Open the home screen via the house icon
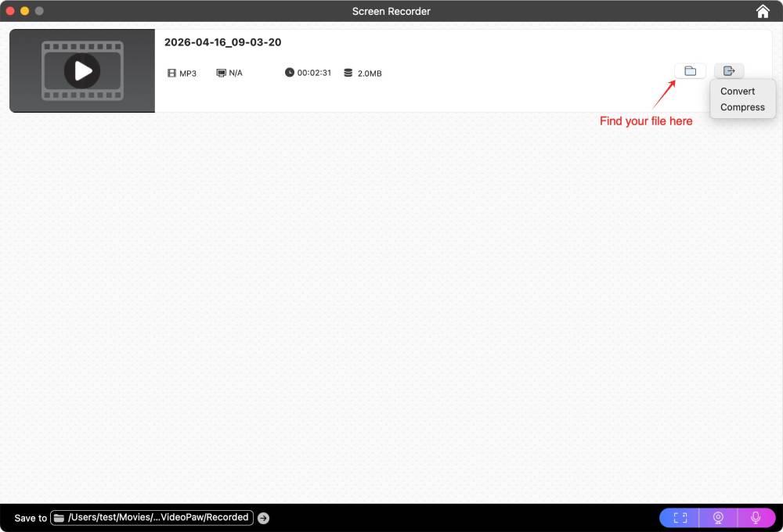This screenshot has height=532, width=783. (762, 11)
